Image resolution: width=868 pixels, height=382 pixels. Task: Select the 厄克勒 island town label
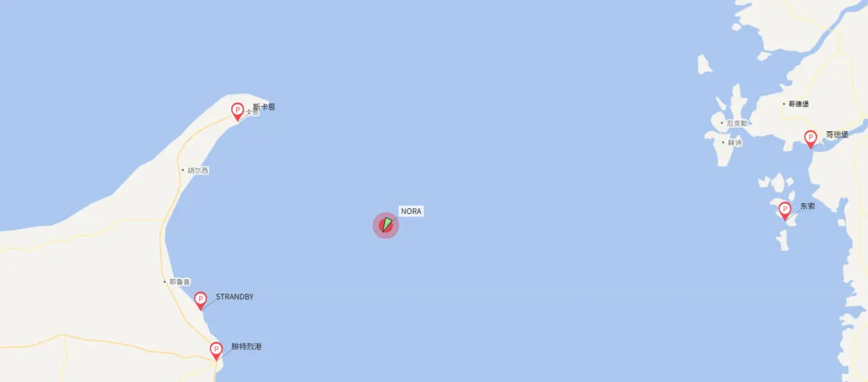click(737, 123)
